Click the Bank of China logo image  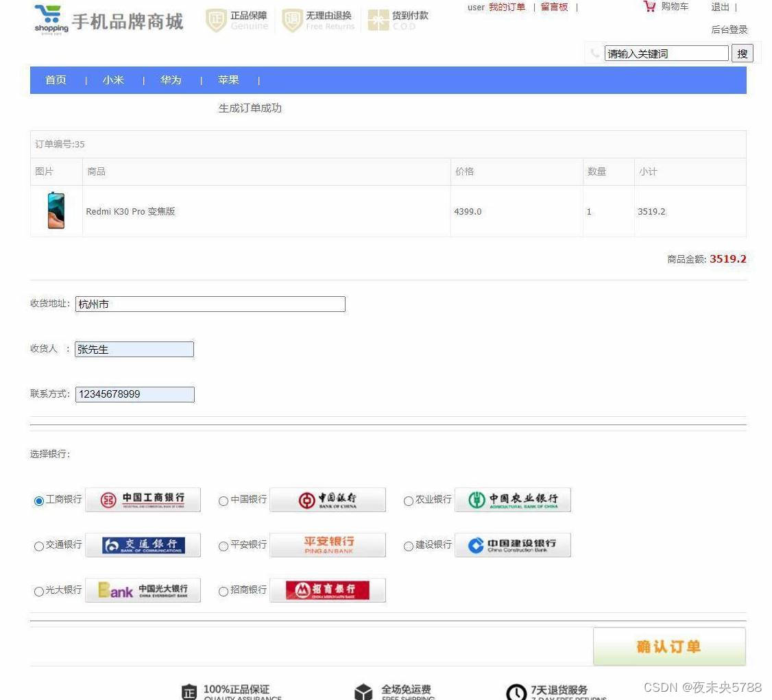328,500
